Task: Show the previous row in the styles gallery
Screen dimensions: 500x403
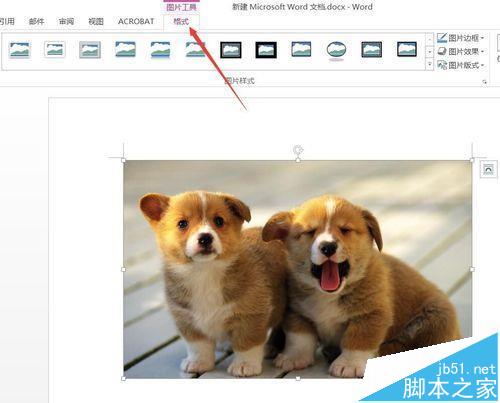Action: (x=430, y=39)
